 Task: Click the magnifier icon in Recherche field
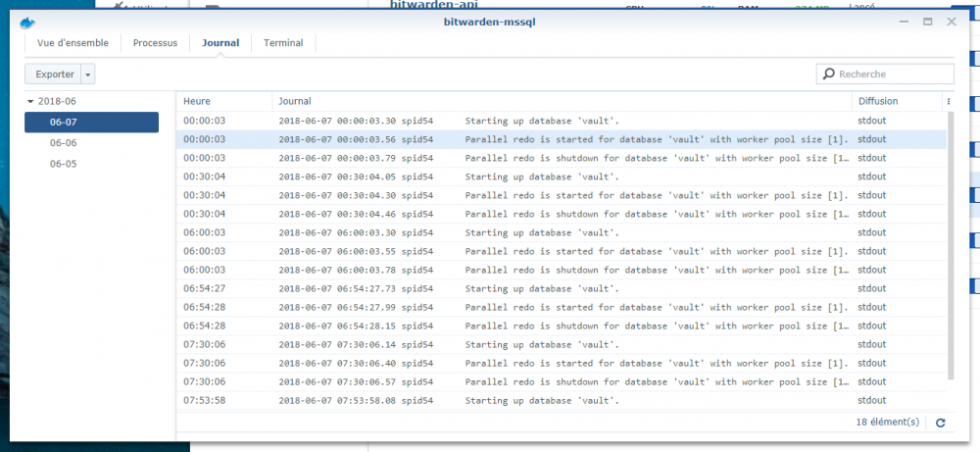(x=829, y=74)
